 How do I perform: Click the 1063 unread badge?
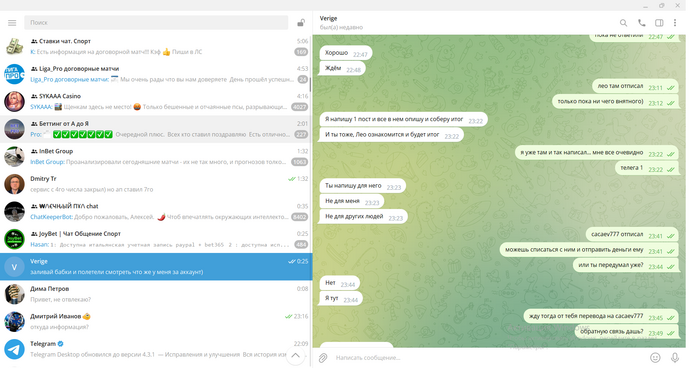299,162
